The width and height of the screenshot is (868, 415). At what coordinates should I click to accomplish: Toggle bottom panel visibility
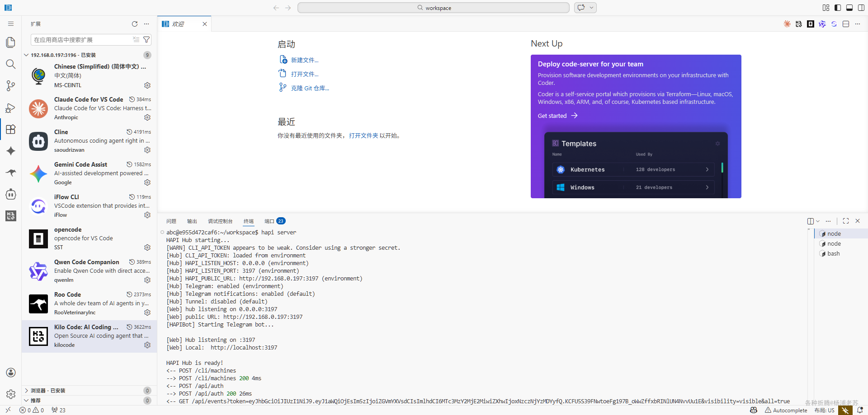(849, 8)
